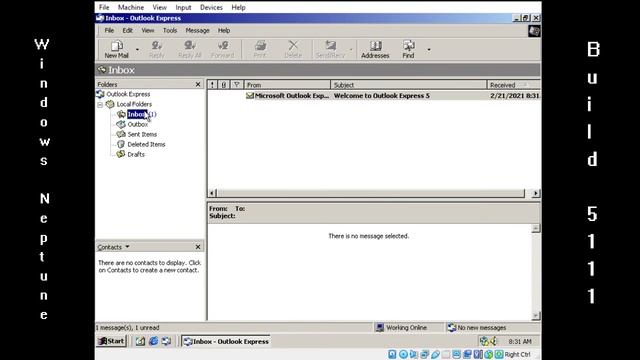This screenshot has width=640, height=360.
Task: Sort messages by Subject column
Action: [409, 85]
